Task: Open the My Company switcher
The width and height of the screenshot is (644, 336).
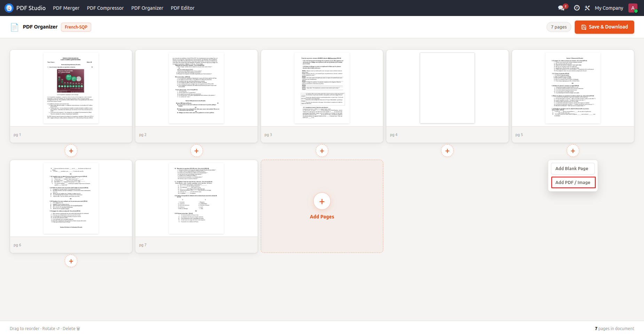Action: 609,8
